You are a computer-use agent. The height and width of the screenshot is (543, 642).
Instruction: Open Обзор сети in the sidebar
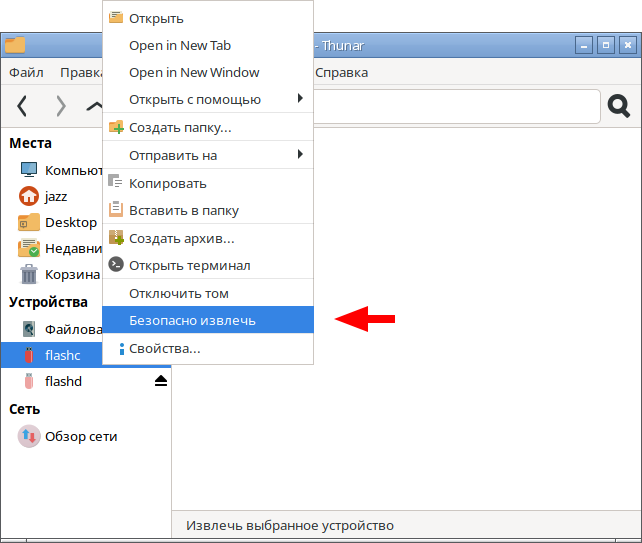tap(86, 437)
